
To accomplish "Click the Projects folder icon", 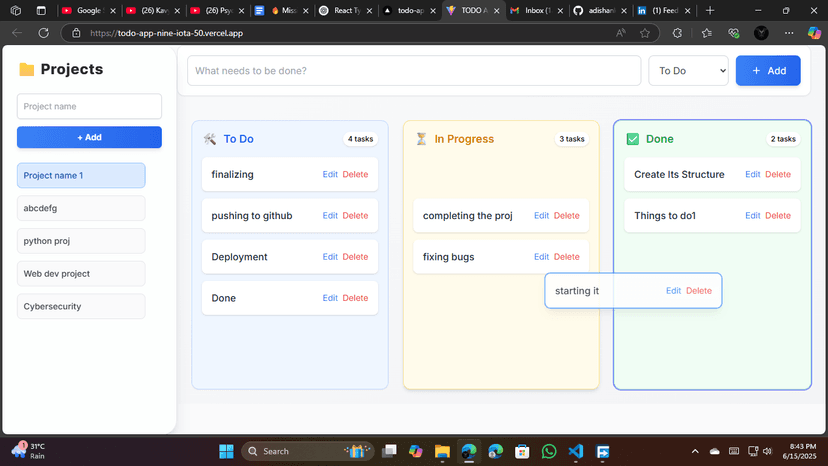I will (x=26, y=69).
